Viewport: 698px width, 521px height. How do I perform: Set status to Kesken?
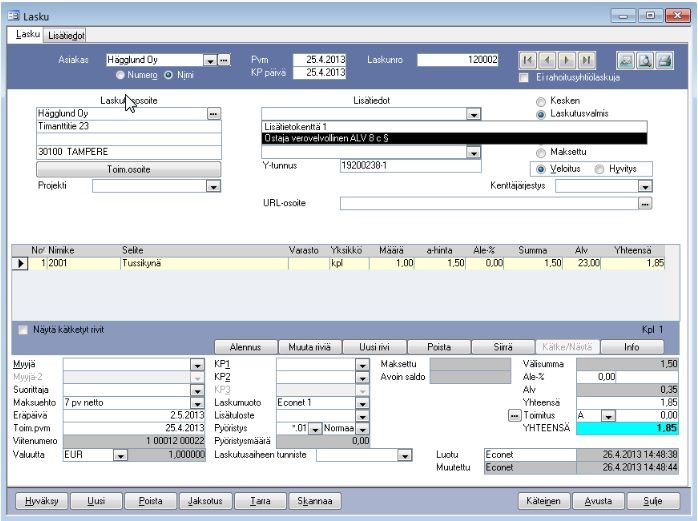coord(540,102)
